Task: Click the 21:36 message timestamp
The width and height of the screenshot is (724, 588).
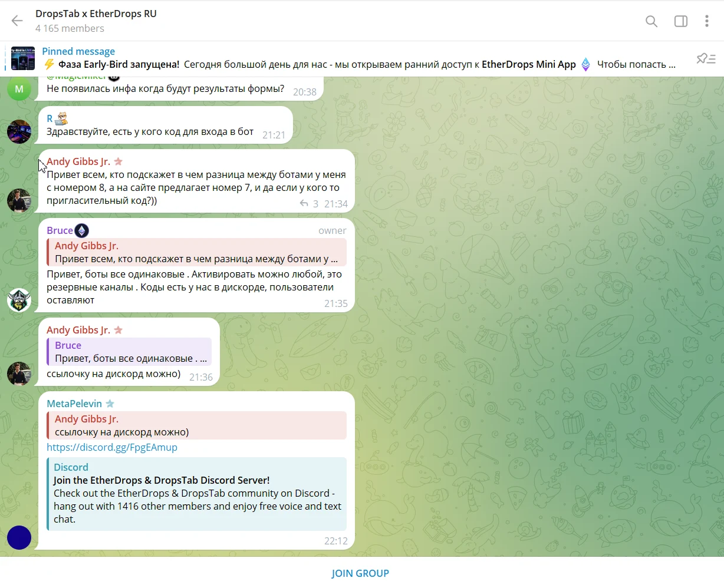Action: [201, 377]
